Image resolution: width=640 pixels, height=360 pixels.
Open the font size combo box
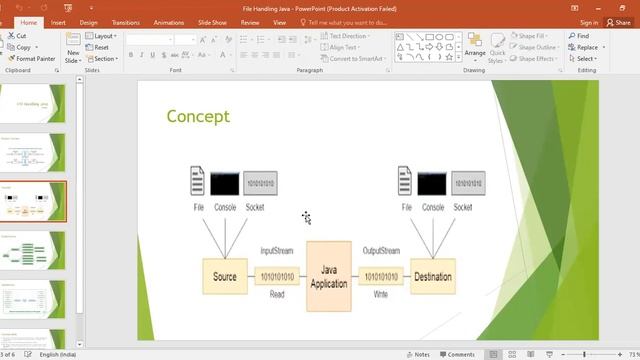(x=185, y=40)
